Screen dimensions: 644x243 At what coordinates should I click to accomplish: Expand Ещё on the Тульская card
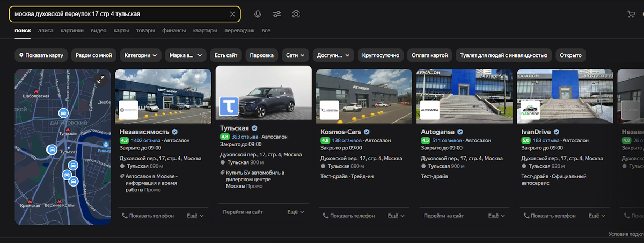(296, 212)
